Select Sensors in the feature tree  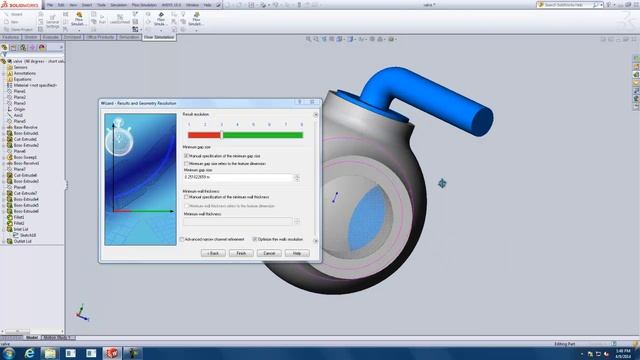tap(20, 67)
